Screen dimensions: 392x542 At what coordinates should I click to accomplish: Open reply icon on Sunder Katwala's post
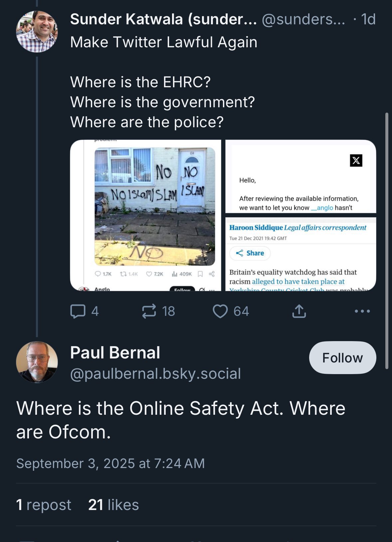click(x=78, y=311)
